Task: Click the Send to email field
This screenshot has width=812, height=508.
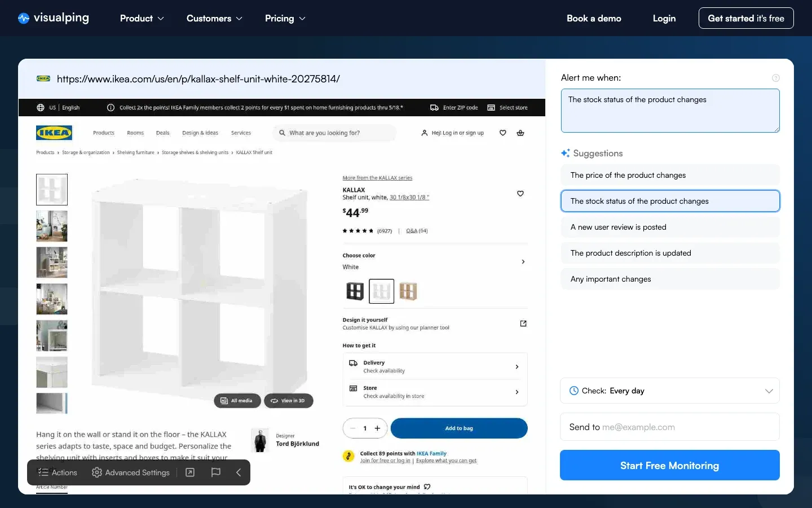Action: click(670, 427)
